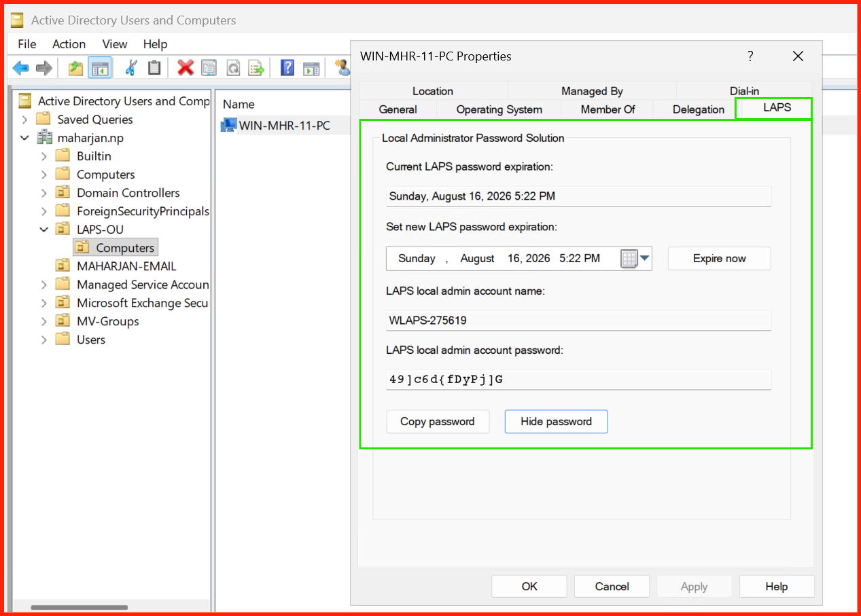The height and width of the screenshot is (616, 861).
Task: Click the question mark help button in dialog title
Action: pyautogui.click(x=750, y=56)
